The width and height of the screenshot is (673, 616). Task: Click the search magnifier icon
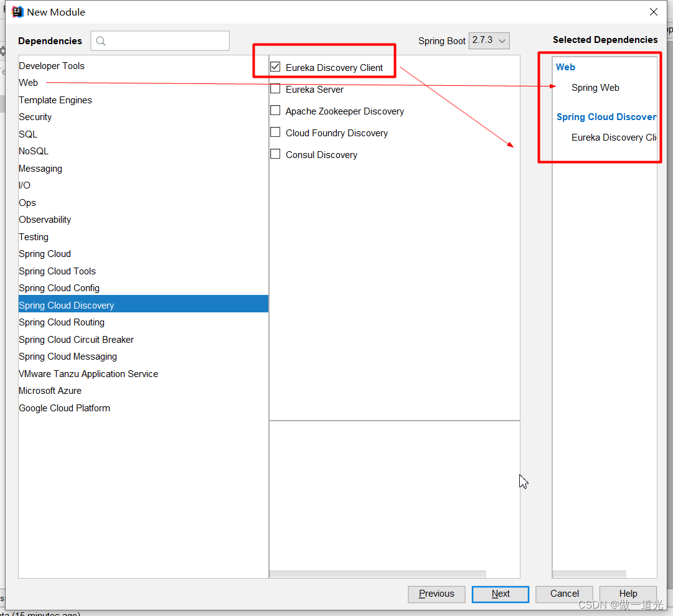[101, 40]
